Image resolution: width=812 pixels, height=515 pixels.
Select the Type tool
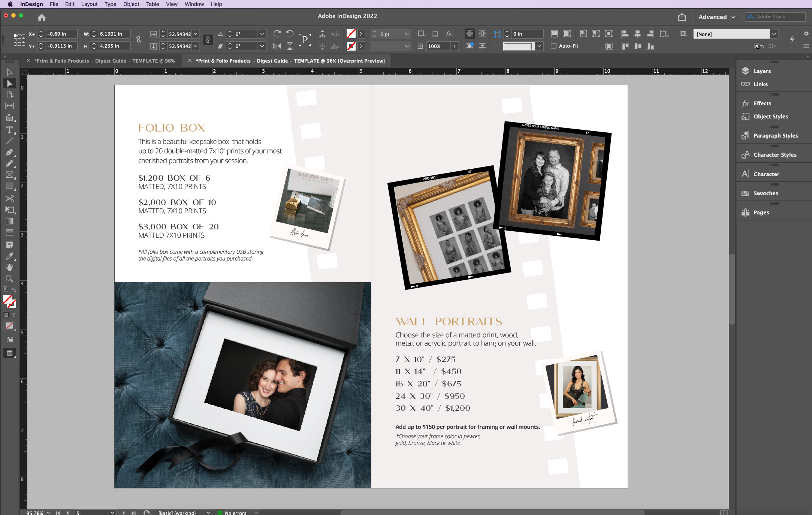pos(10,130)
